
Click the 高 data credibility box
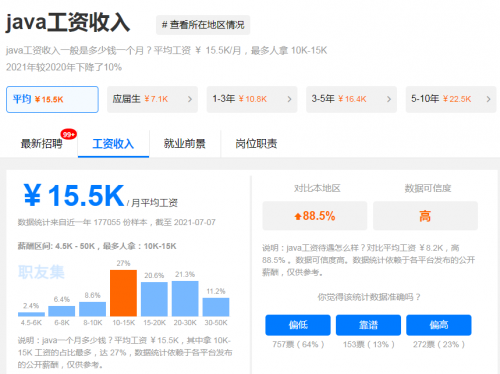tap(425, 216)
